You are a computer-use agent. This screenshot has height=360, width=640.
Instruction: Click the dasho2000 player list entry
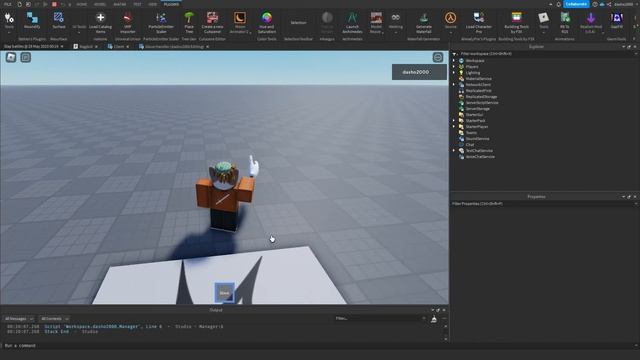click(x=419, y=72)
